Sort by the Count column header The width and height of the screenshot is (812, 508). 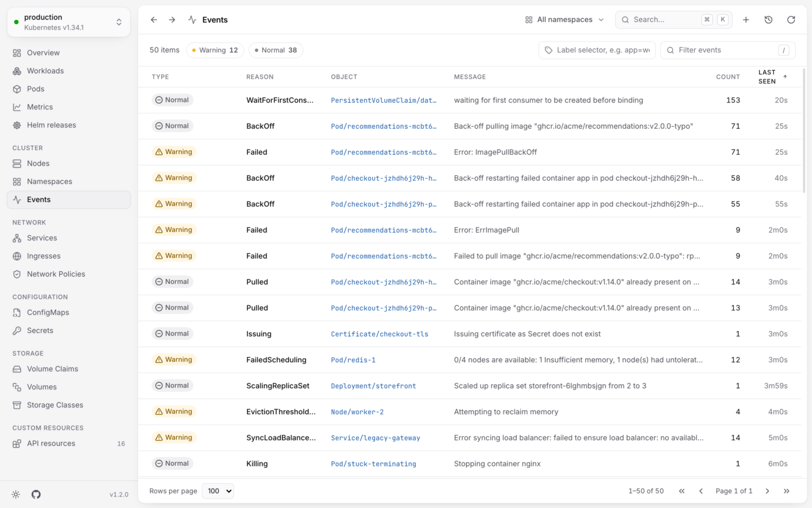pyautogui.click(x=728, y=77)
